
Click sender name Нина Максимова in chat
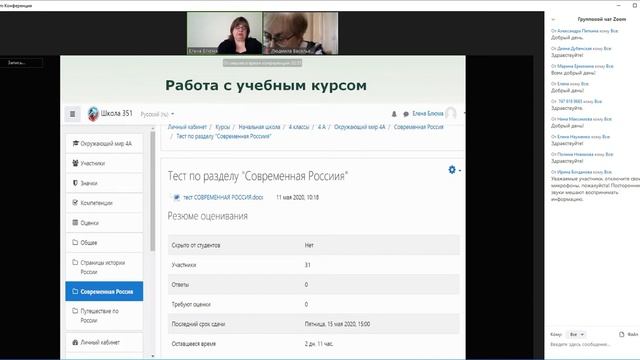[575, 119]
